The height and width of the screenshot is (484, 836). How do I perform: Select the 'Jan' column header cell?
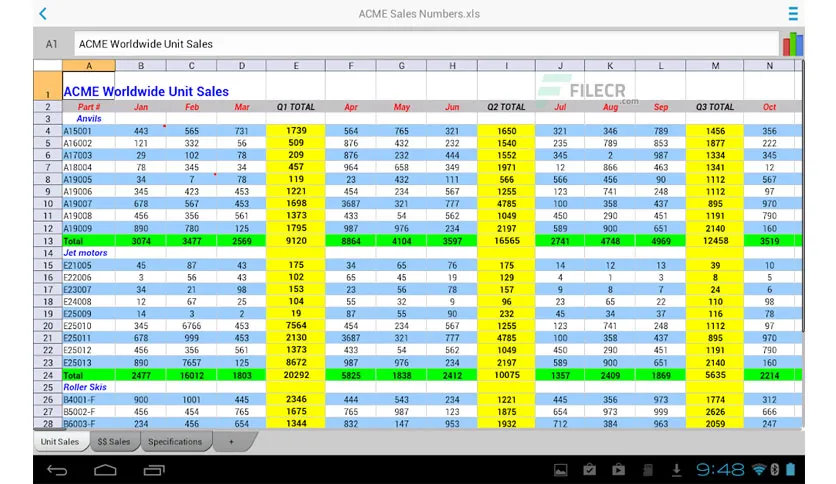point(141,107)
